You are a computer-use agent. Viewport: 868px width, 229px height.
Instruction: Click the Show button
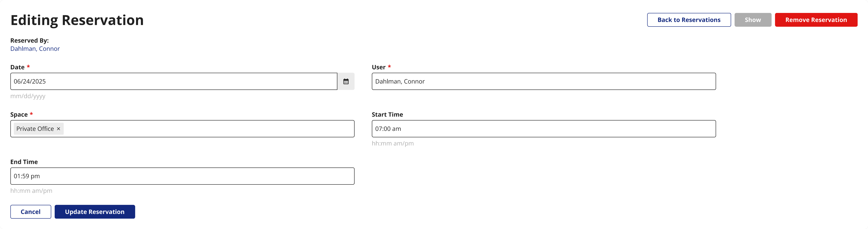point(753,20)
